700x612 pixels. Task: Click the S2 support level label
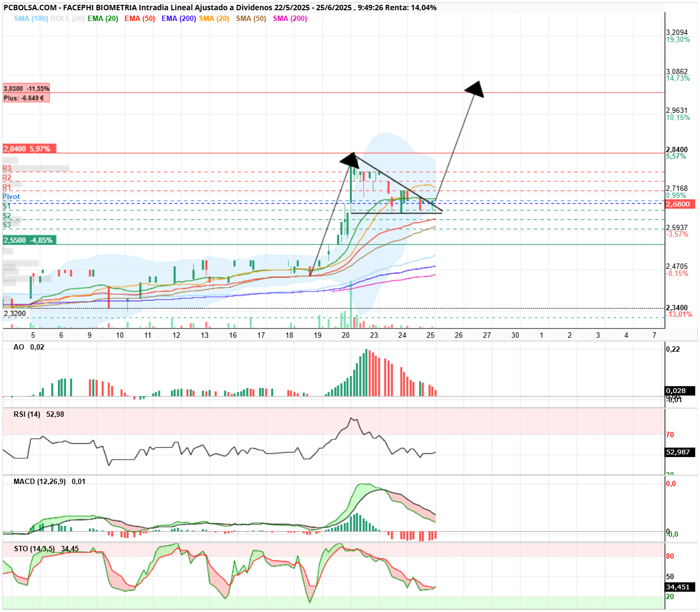coord(6,216)
